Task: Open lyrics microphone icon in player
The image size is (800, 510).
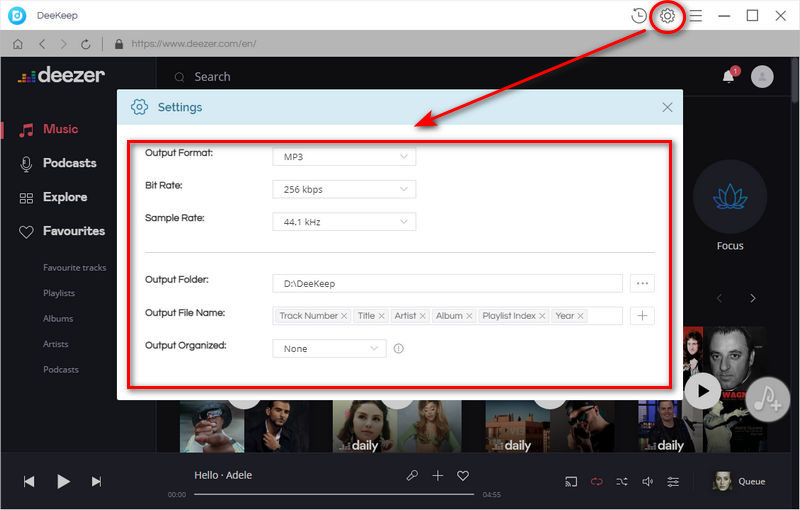Action: [412, 476]
